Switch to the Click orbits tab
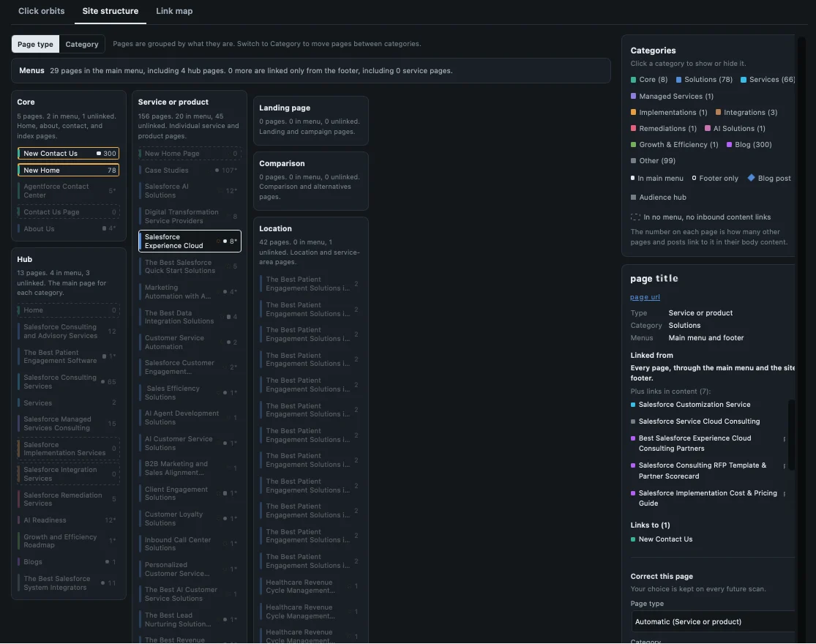Screen dimensions: 816x644 [42, 11]
